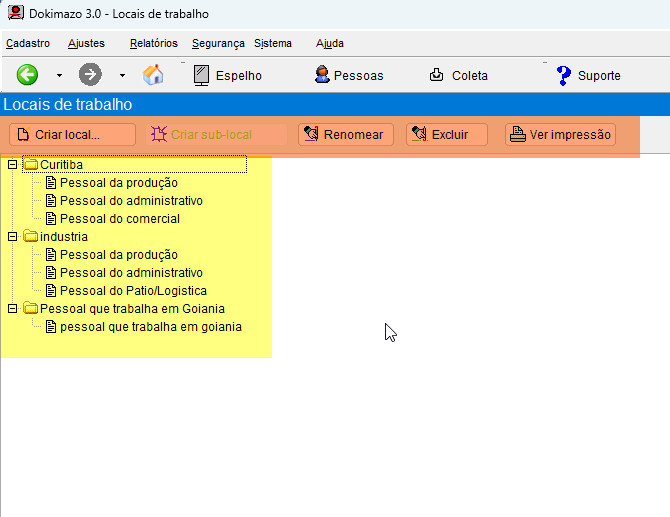This screenshot has height=517, width=670.
Task: Click the Criar local... button
Action: pyautogui.click(x=72, y=135)
